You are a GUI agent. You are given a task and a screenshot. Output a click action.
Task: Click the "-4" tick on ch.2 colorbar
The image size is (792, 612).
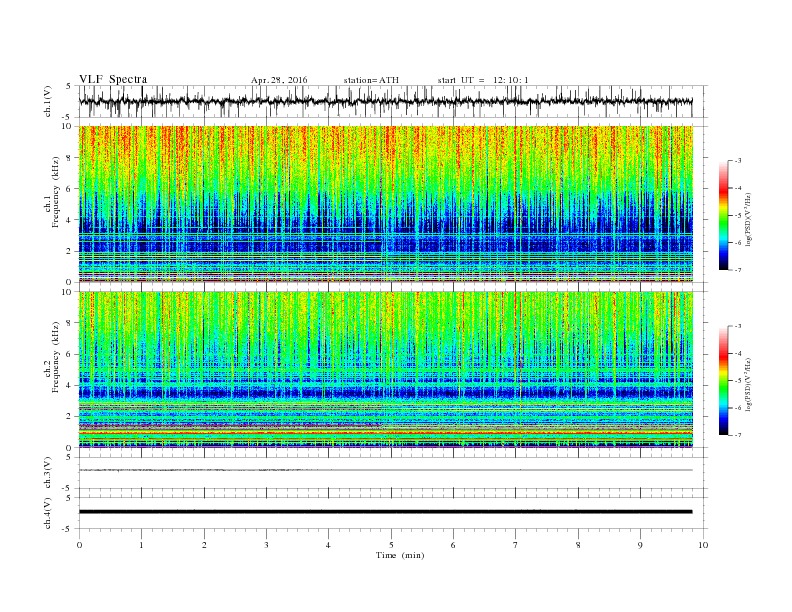[x=737, y=353]
